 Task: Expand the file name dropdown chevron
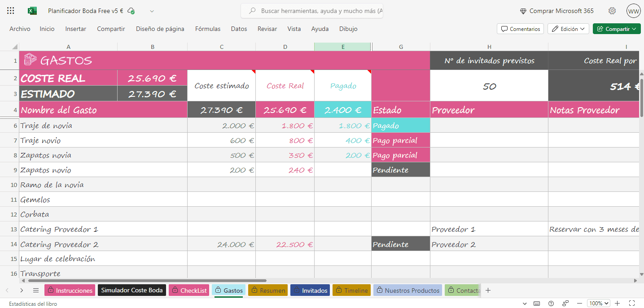(x=152, y=11)
